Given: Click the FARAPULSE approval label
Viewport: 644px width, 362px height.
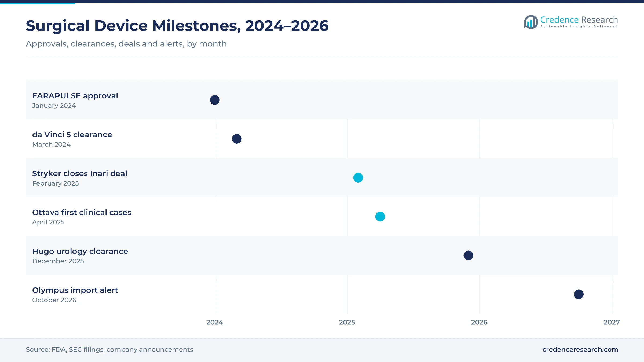Looking at the screenshot, I should 75,96.
